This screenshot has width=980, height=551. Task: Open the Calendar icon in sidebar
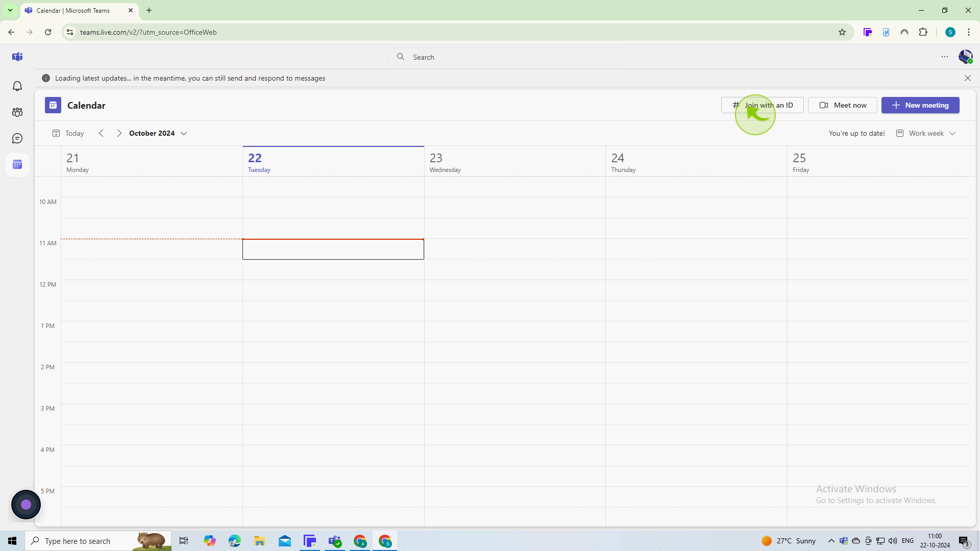click(17, 164)
